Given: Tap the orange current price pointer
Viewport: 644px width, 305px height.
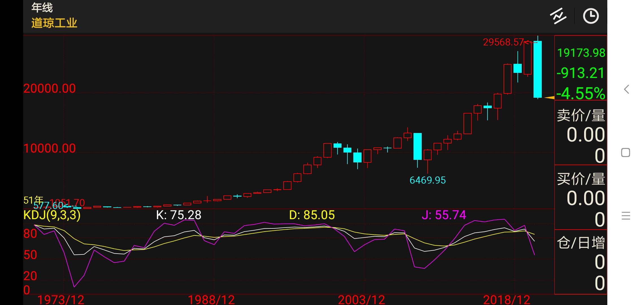Looking at the screenshot, I should pyautogui.click(x=549, y=98).
